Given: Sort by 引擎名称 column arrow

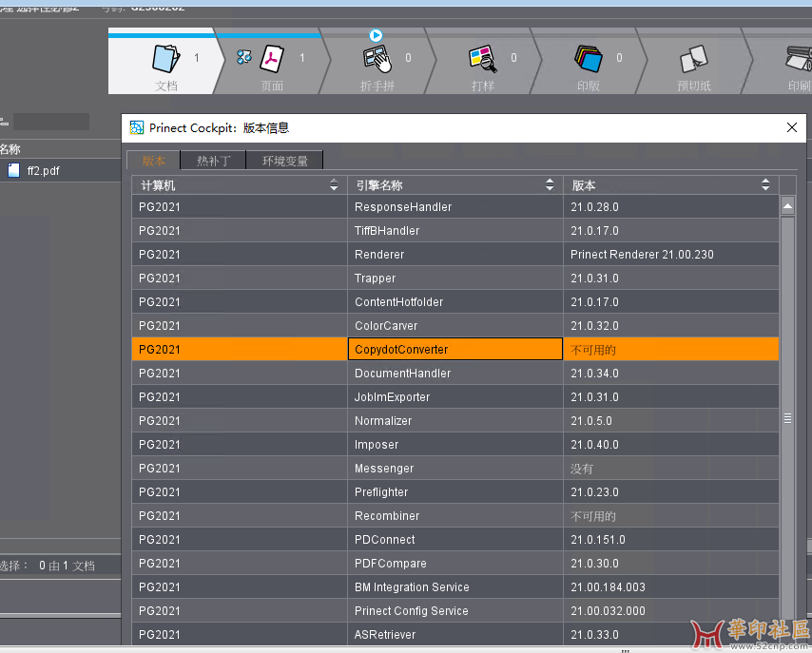Looking at the screenshot, I should 550,185.
